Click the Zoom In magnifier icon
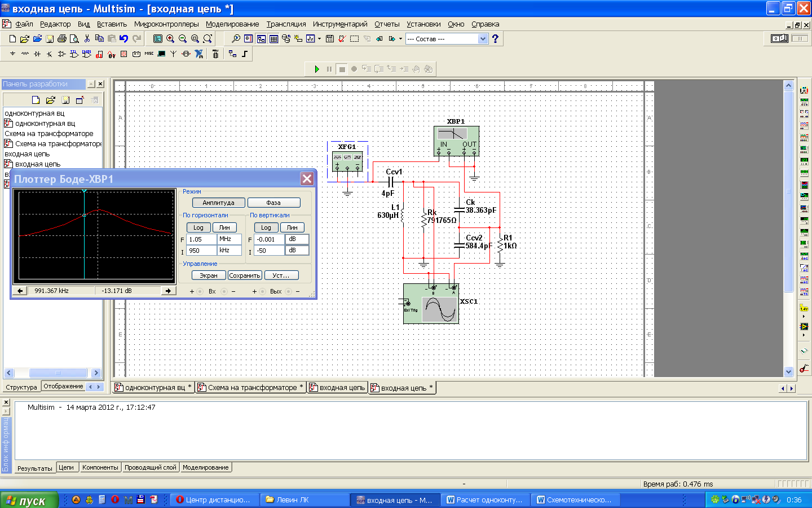 pyautogui.click(x=170, y=39)
